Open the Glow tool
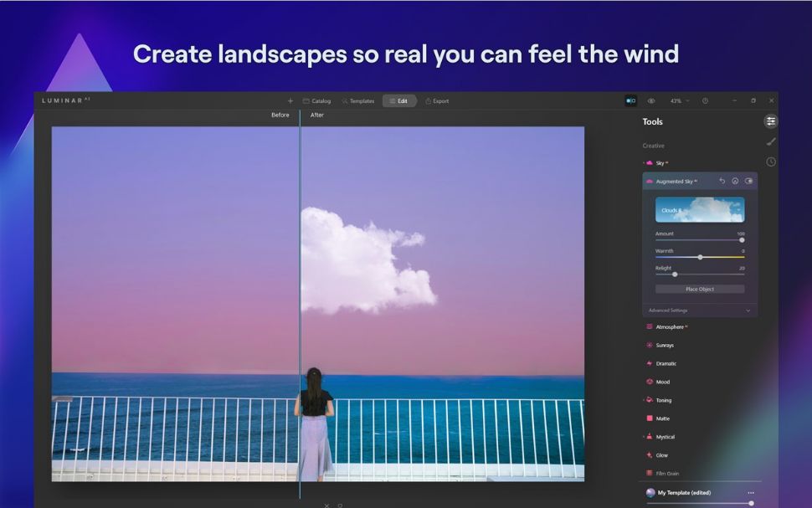This screenshot has height=508, width=812. [661, 455]
